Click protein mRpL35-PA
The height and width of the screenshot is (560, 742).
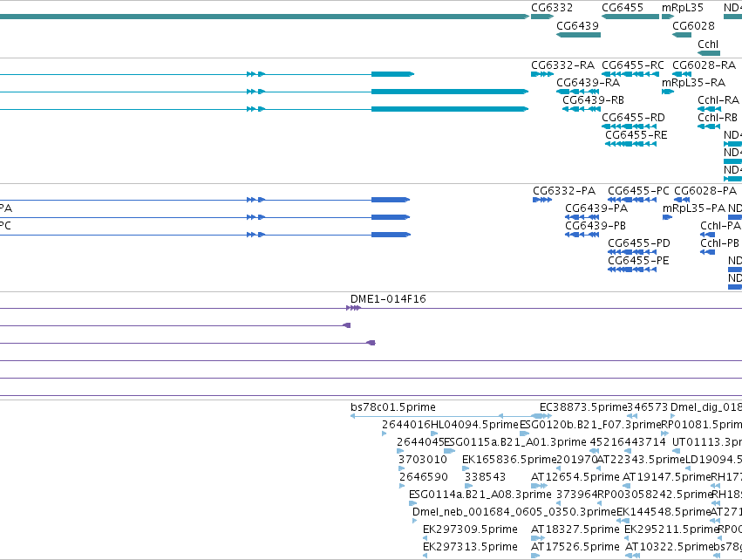click(694, 208)
